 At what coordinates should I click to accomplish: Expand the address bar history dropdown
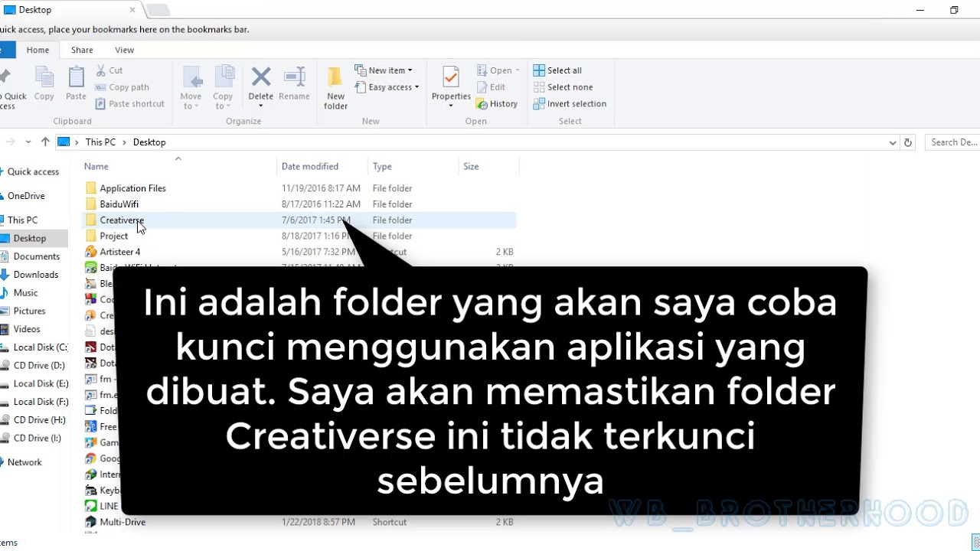[893, 142]
